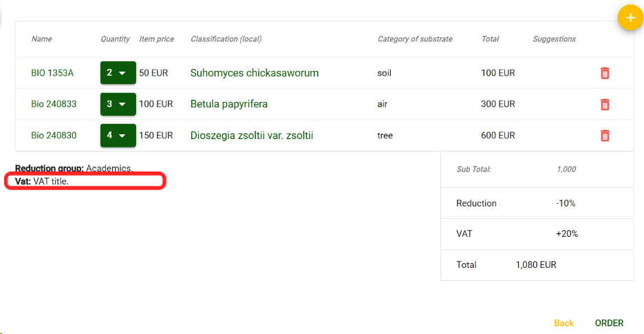Open quantity dropdown showing 3
The height and width of the screenshot is (334, 644).
[x=118, y=105]
